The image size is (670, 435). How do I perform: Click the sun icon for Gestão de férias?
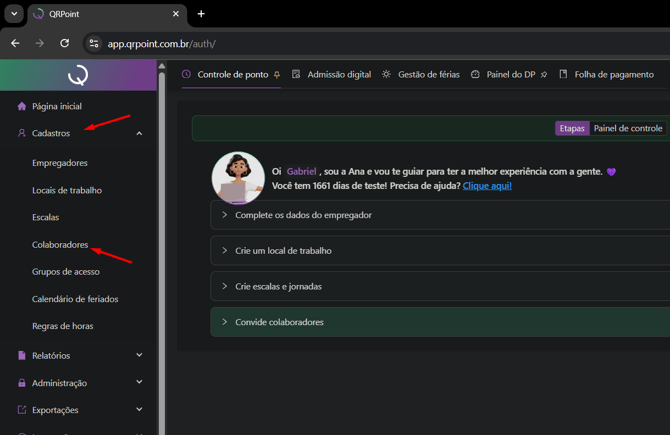pyautogui.click(x=386, y=75)
